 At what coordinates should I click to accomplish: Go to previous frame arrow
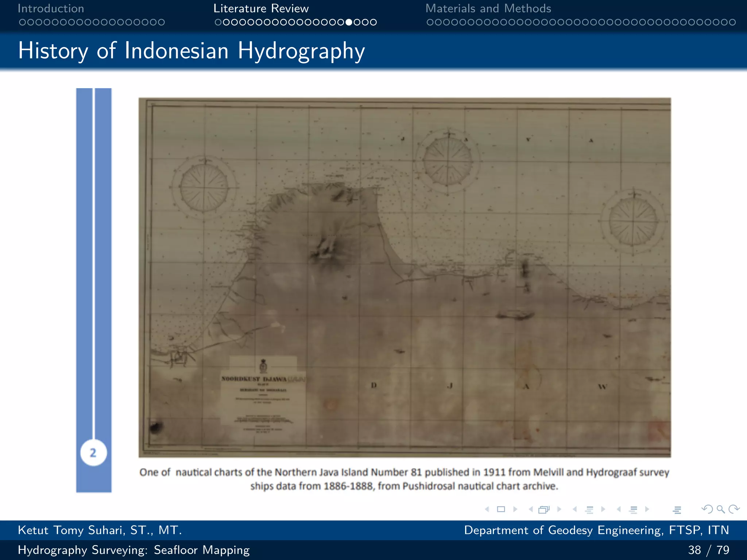(x=531, y=509)
